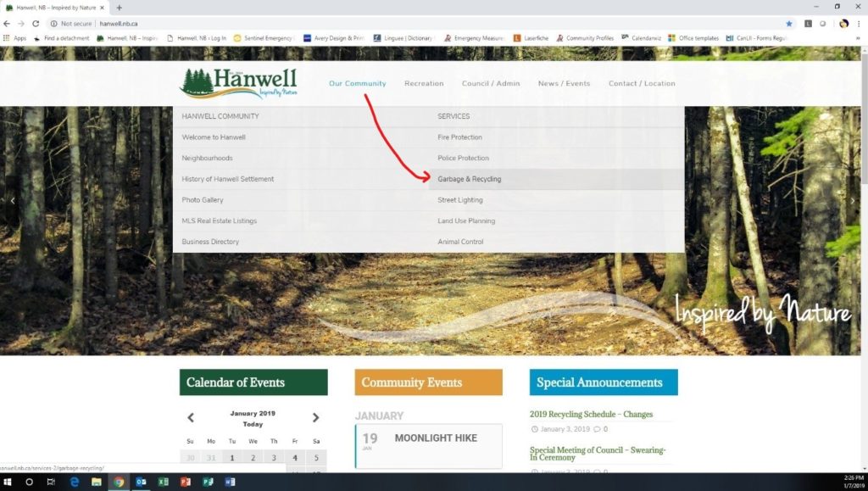Open the Council / Admin menu

(x=491, y=84)
